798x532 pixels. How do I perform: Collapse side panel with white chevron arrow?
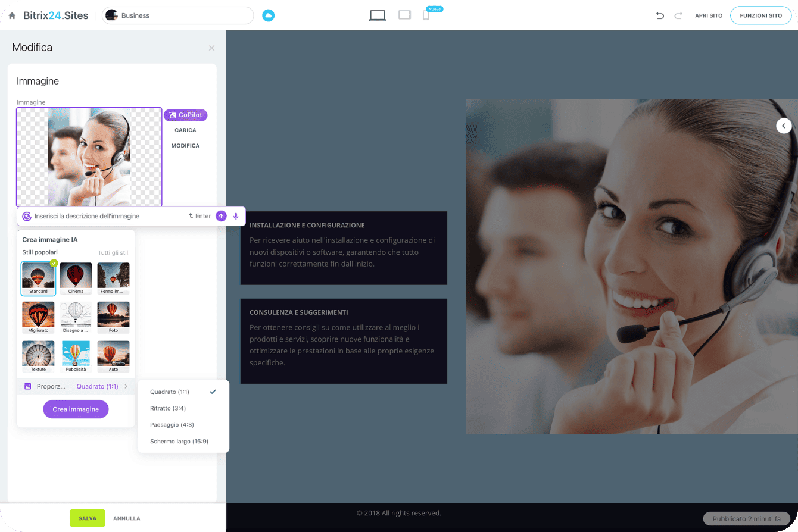coord(784,126)
